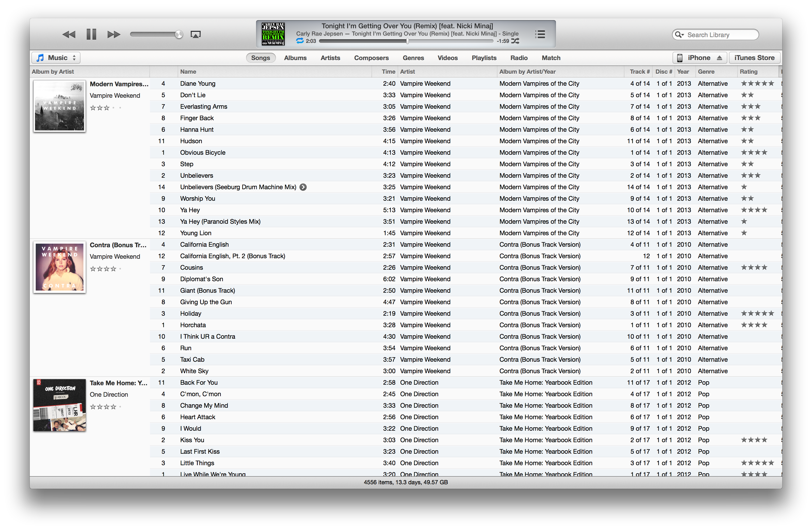Open the AirPlay output menu
Screen dimensions: 812x530
click(195, 34)
